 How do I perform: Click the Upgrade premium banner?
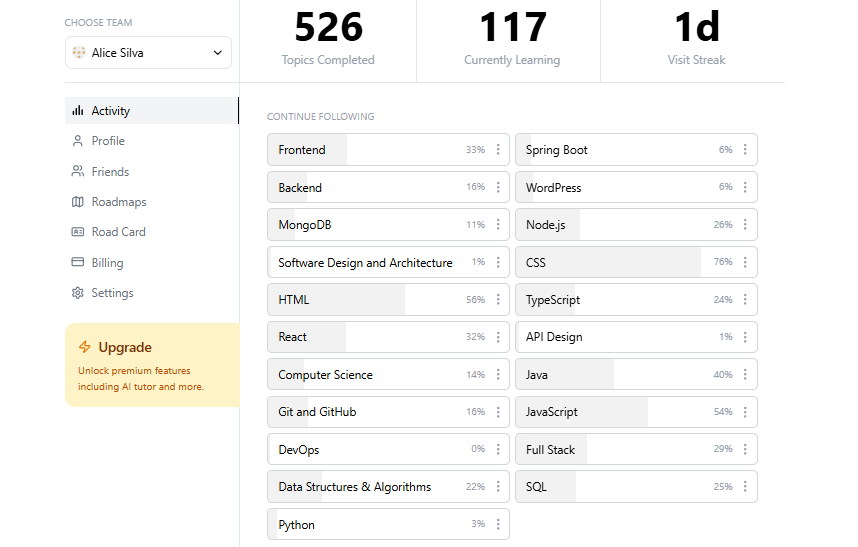click(152, 365)
